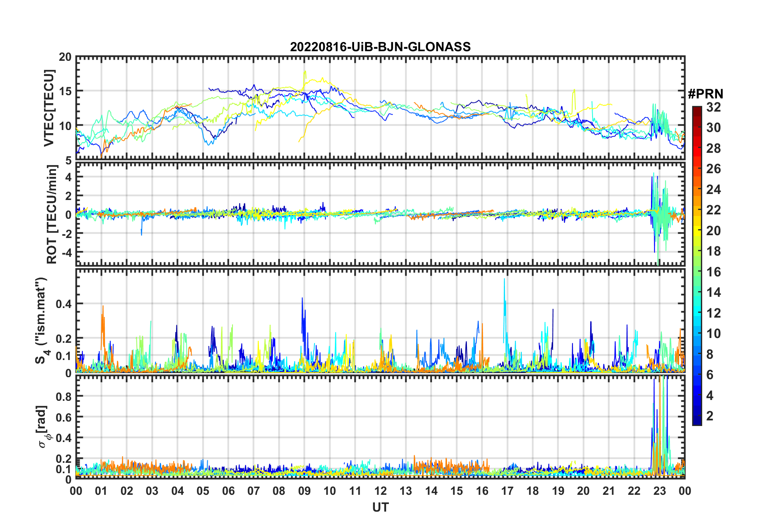Click the #PRN colorbar title

705,94
